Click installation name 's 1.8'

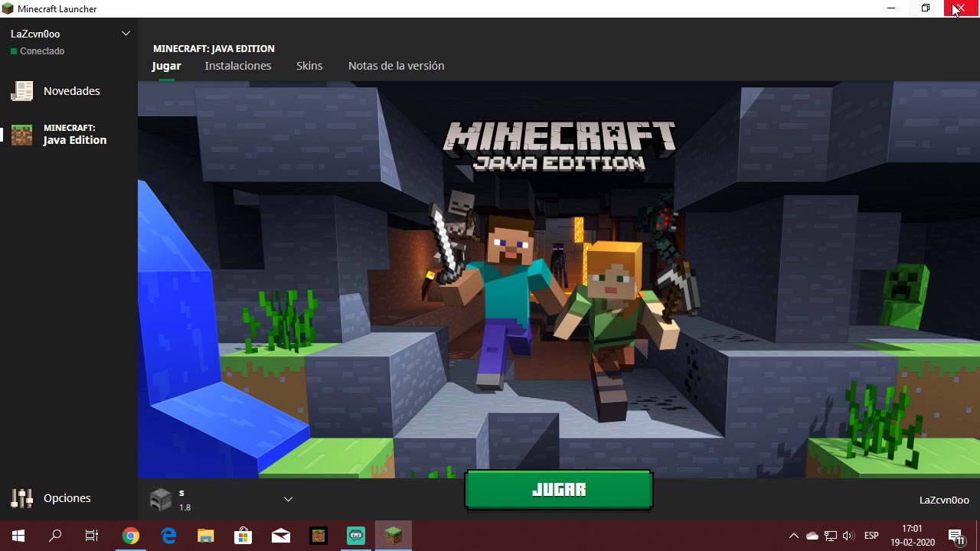point(185,500)
